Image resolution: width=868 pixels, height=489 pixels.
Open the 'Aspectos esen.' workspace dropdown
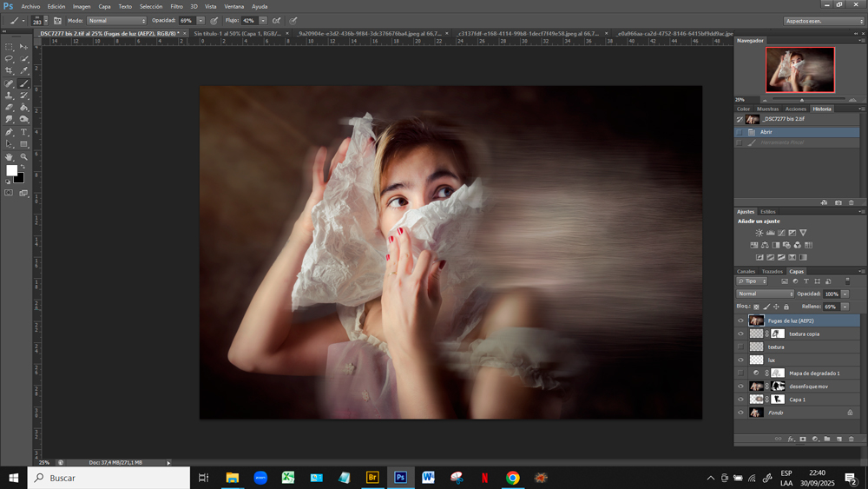coord(823,21)
